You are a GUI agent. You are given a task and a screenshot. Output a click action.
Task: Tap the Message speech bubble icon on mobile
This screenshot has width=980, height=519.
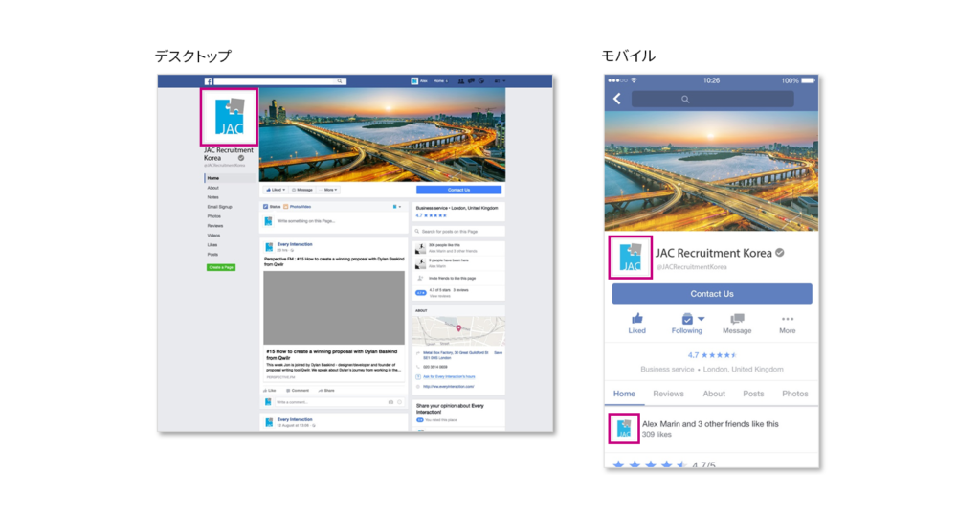point(737,319)
